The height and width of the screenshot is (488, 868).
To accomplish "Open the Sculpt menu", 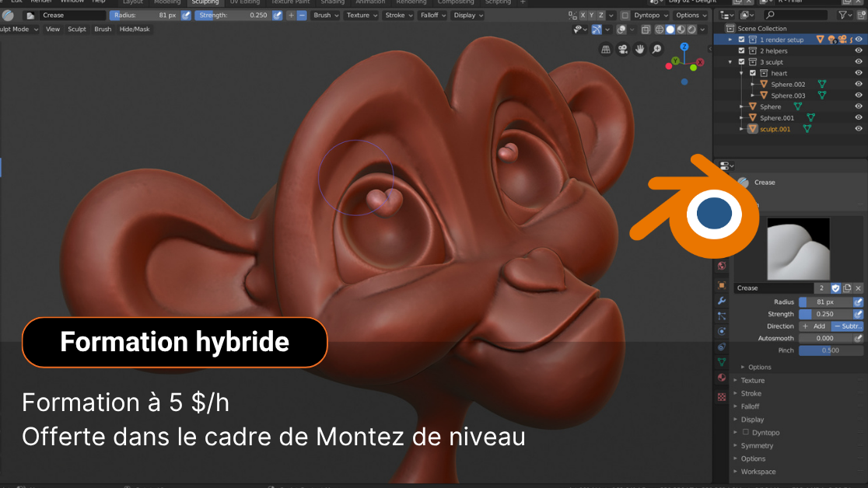I will pos(76,30).
